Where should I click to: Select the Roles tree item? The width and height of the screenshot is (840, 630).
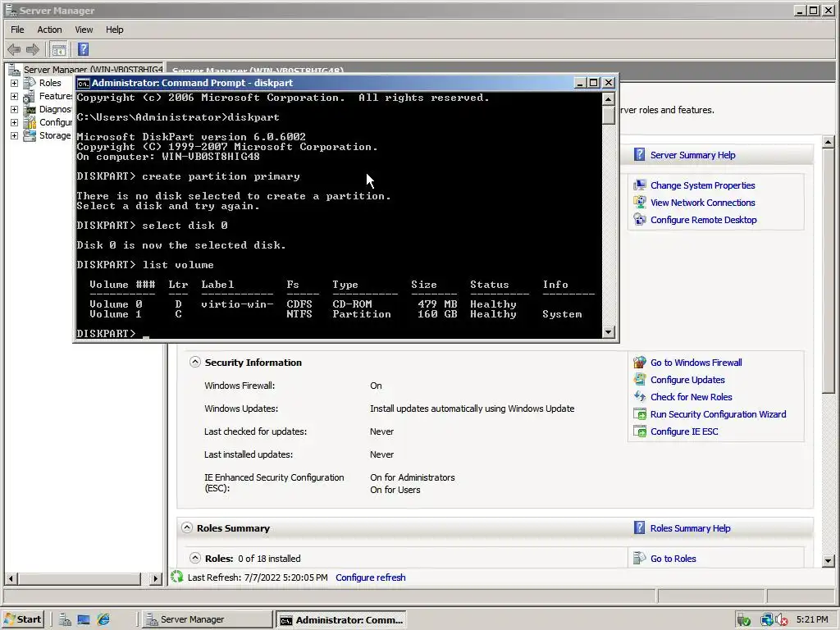point(50,83)
